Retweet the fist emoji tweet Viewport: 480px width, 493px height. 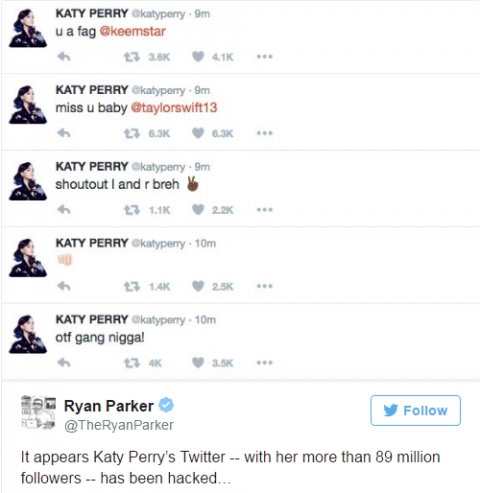132,286
